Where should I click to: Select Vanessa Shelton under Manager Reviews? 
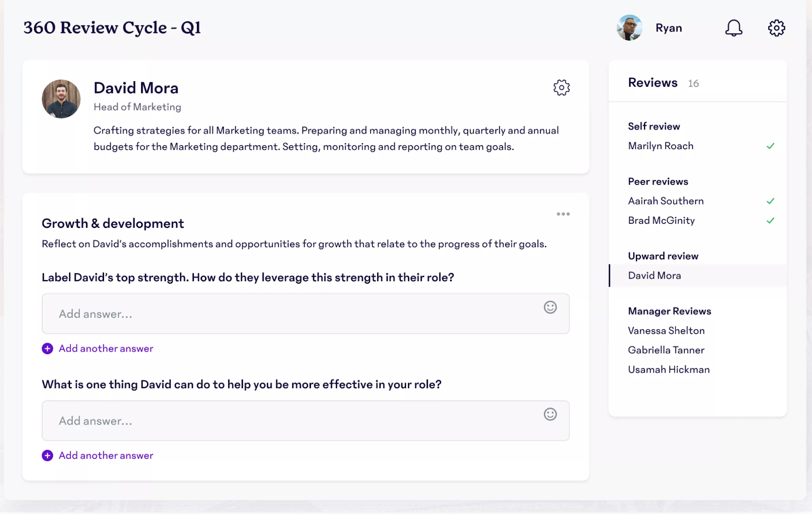click(x=666, y=331)
